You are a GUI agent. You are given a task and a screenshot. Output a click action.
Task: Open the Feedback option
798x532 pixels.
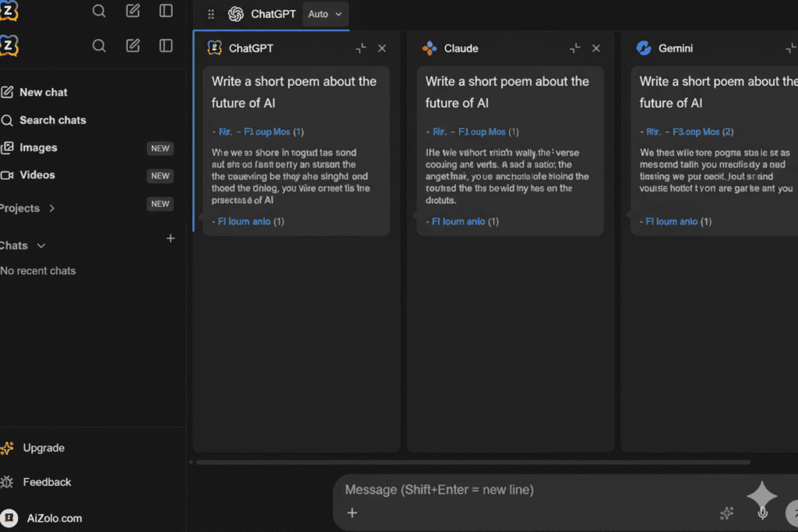45,482
